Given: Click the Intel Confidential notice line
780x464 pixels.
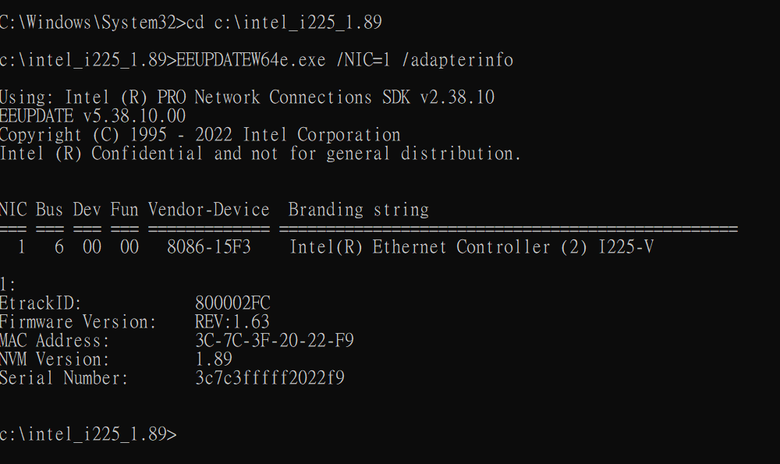Looking at the screenshot, I should pyautogui.click(x=260, y=154).
